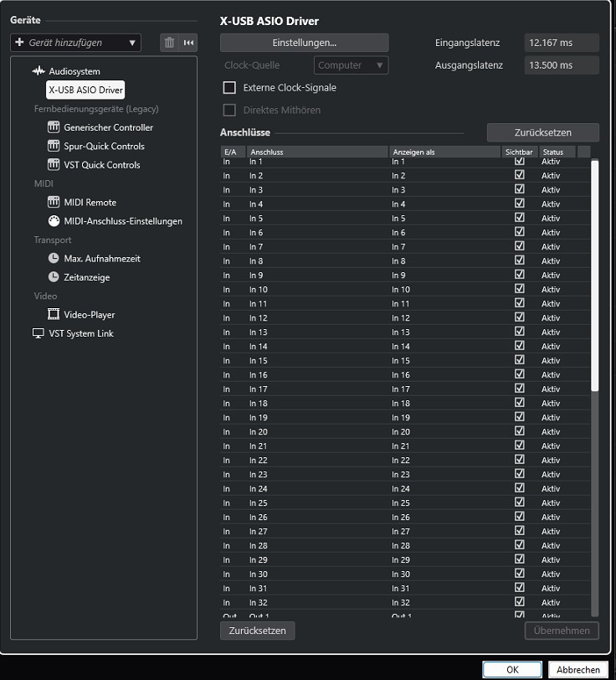Select VST System Link entry

[81, 333]
